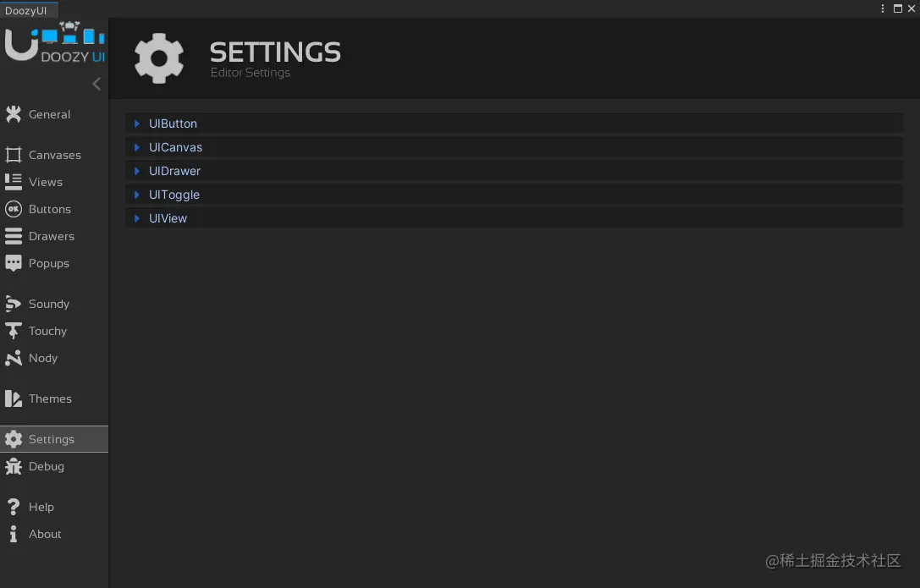Select the Views list icon

tap(13, 182)
